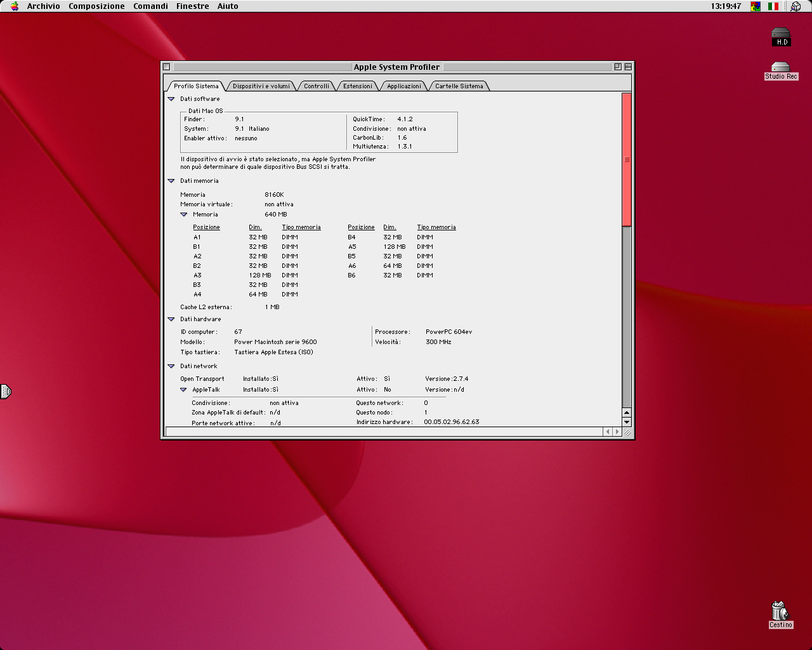Click the Memoria 8160K value
Image resolution: width=812 pixels, height=650 pixels.
click(x=274, y=195)
